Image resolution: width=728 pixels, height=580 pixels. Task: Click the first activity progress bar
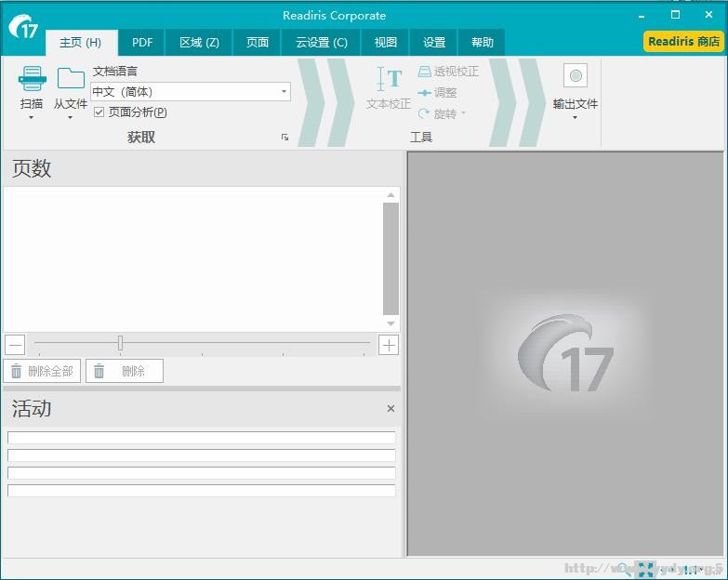click(x=202, y=438)
